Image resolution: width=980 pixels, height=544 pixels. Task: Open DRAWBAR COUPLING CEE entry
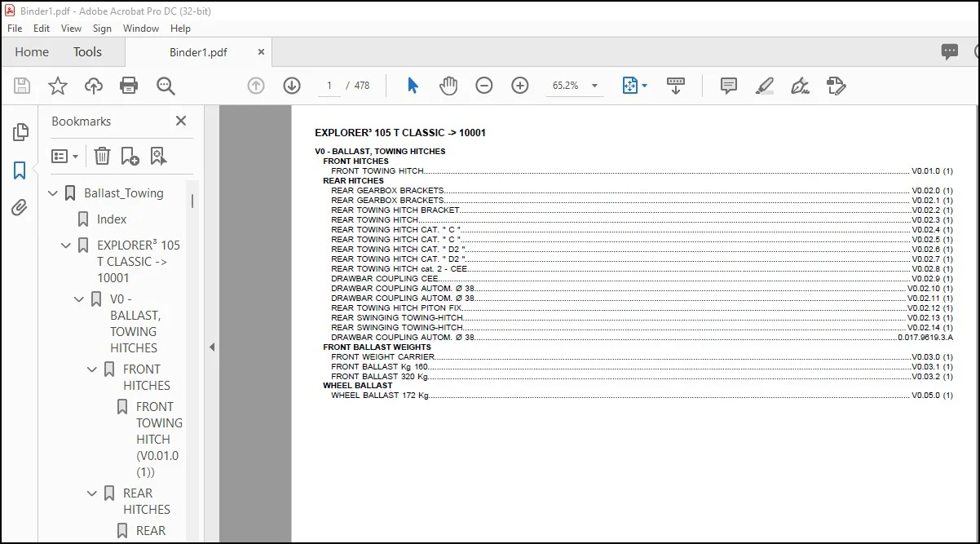pyautogui.click(x=642, y=279)
